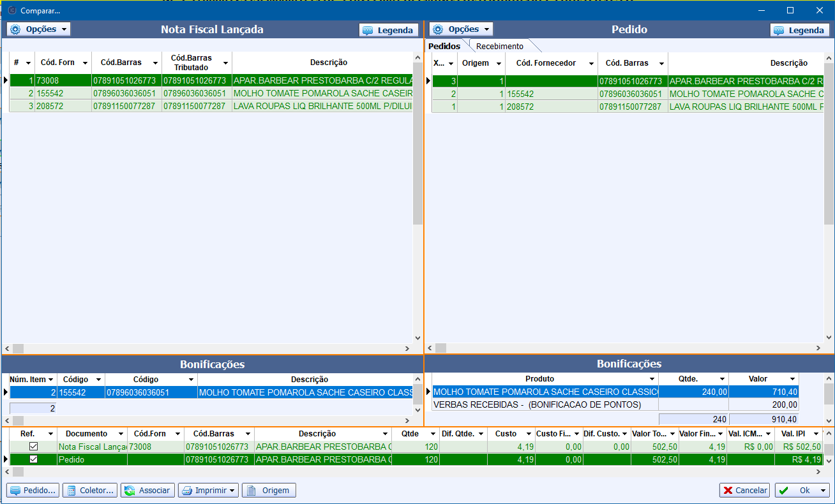Screen dimensions: 835x504
Task: Select the Pedidos tab
Action: pyautogui.click(x=444, y=46)
